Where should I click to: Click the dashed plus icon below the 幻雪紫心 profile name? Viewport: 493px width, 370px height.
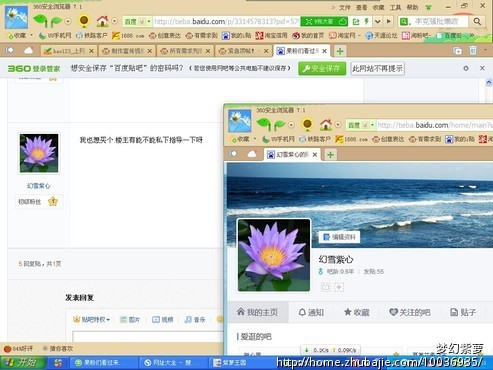click(339, 287)
